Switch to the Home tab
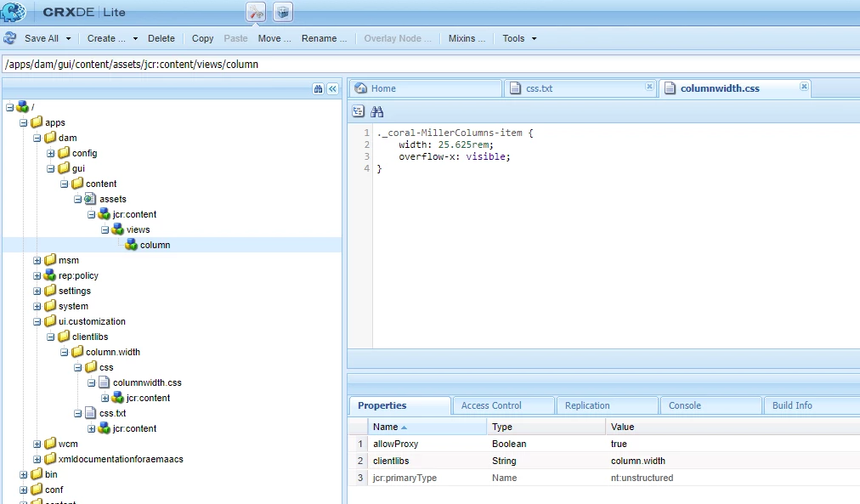860x504 pixels. pos(425,88)
